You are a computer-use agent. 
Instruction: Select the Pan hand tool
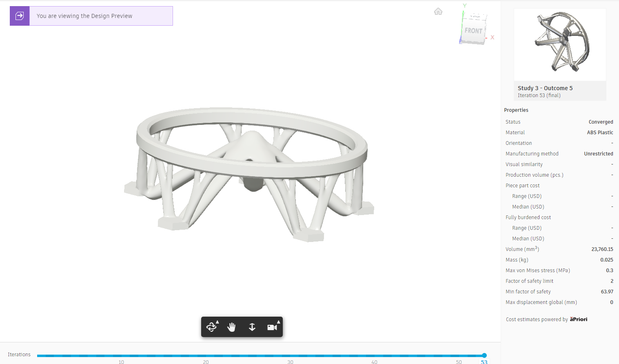point(232,327)
